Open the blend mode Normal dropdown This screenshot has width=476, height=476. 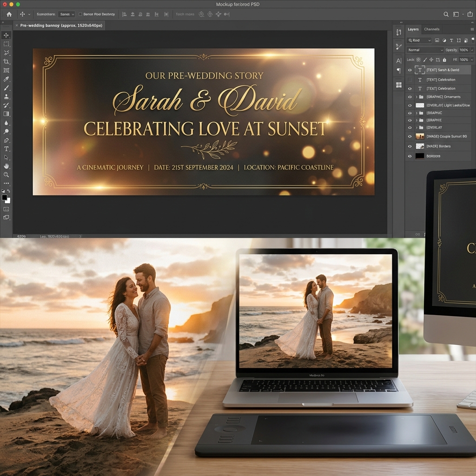[x=425, y=50]
